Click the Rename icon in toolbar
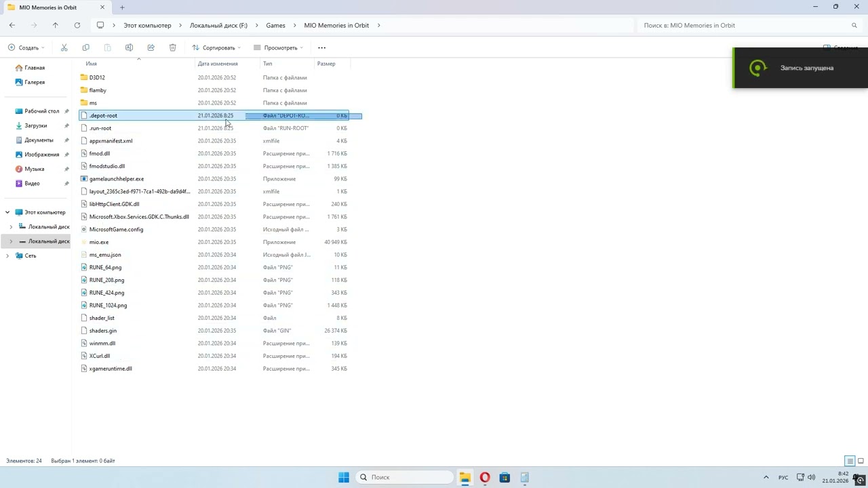The height and width of the screenshot is (488, 868). pos(129,47)
